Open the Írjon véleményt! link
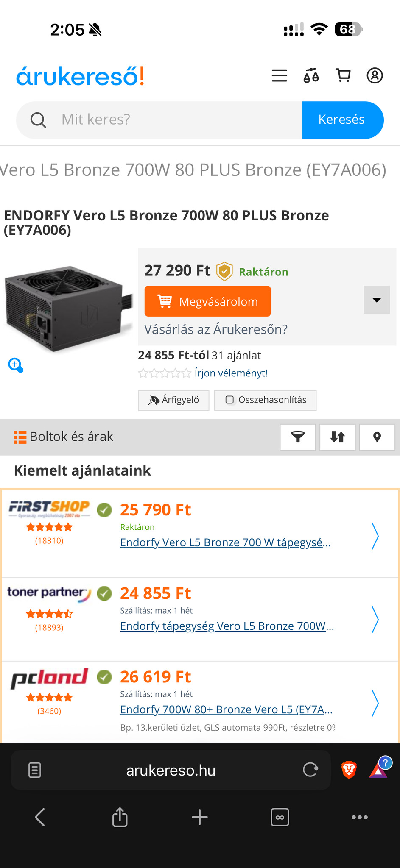 231,373
